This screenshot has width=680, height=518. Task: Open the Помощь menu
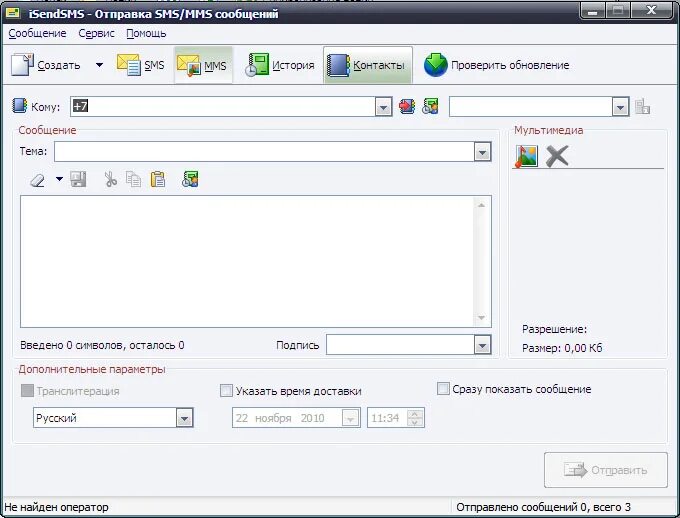146,33
